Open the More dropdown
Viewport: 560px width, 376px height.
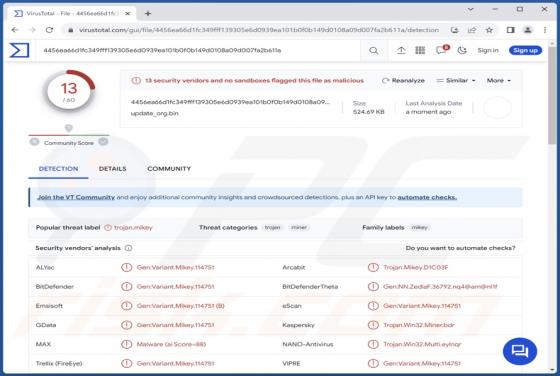click(499, 81)
